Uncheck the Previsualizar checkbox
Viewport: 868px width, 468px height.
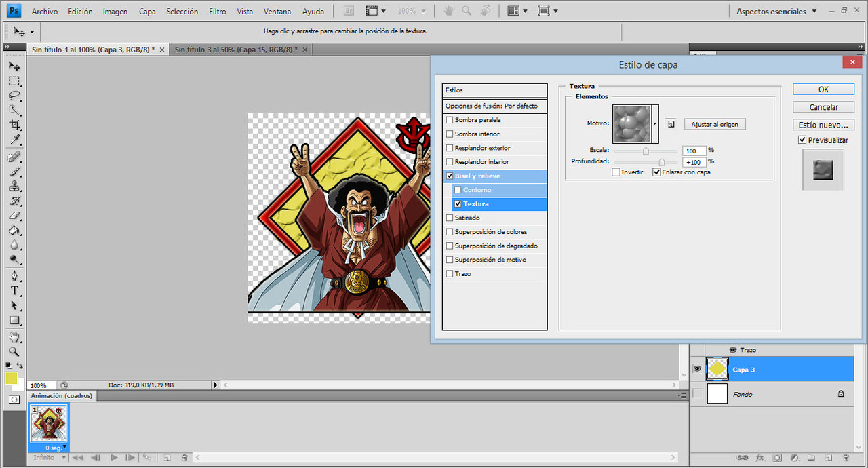point(803,140)
